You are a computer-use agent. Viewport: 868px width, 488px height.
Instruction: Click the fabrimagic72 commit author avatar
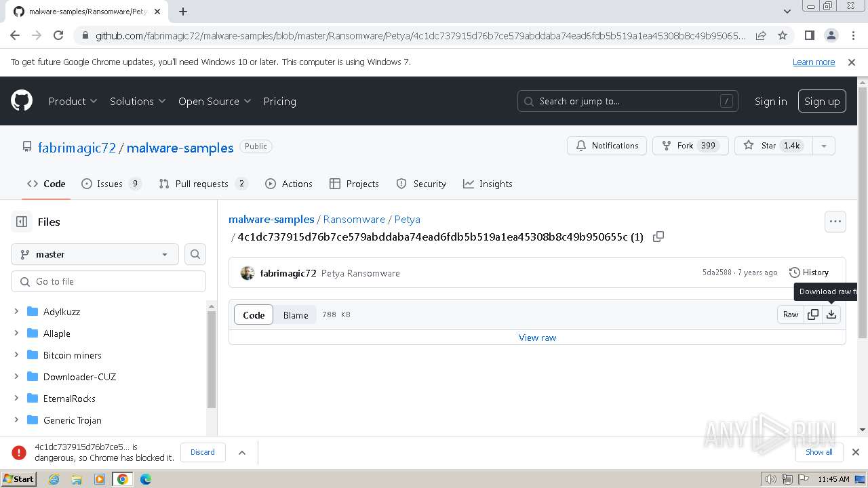coord(248,273)
